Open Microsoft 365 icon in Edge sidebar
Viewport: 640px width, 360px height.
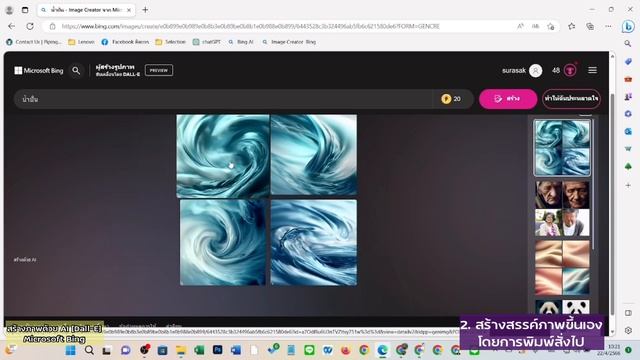coord(628,114)
